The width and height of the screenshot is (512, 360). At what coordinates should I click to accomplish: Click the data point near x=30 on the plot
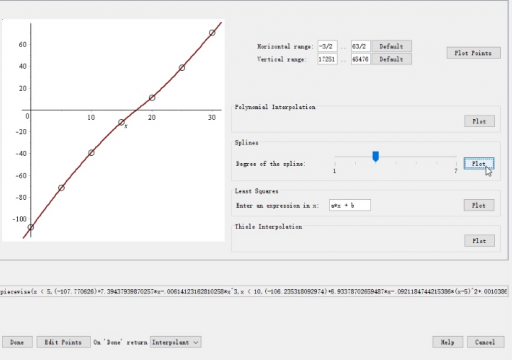click(212, 33)
